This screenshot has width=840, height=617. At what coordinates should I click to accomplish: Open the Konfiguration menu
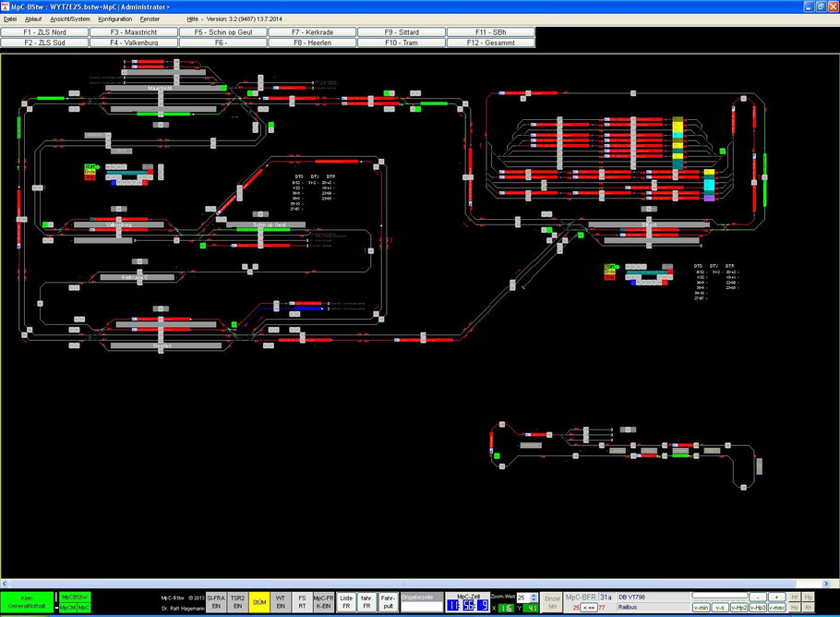coord(114,18)
